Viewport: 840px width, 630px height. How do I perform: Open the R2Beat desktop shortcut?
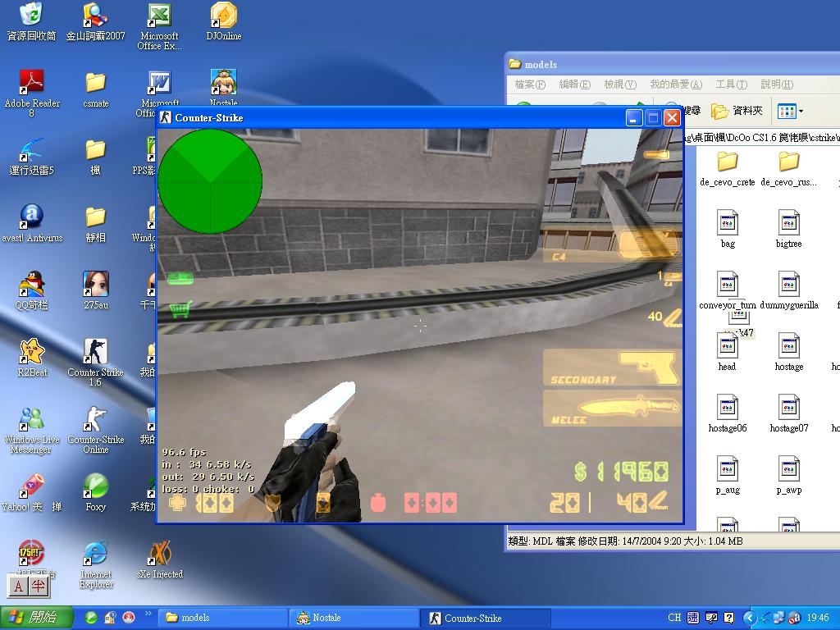(31, 352)
